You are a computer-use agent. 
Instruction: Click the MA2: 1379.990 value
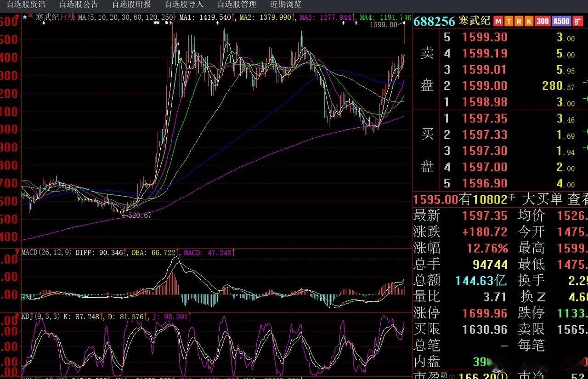pos(268,17)
